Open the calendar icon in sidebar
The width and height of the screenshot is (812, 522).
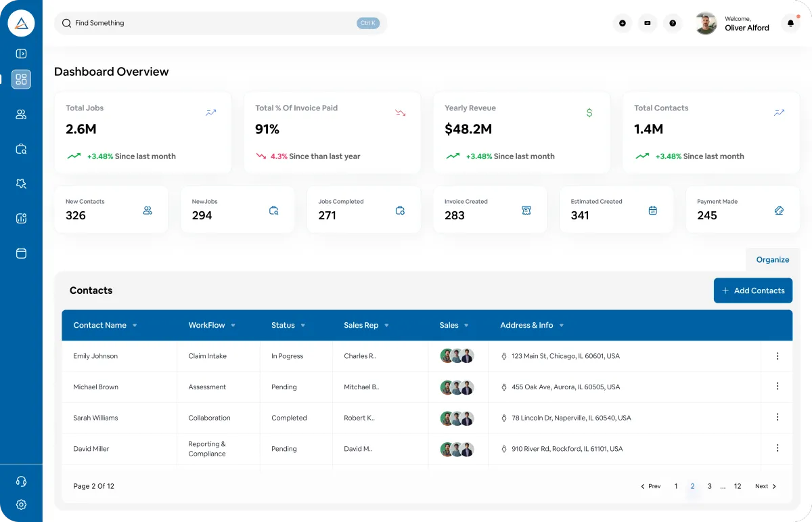point(21,253)
